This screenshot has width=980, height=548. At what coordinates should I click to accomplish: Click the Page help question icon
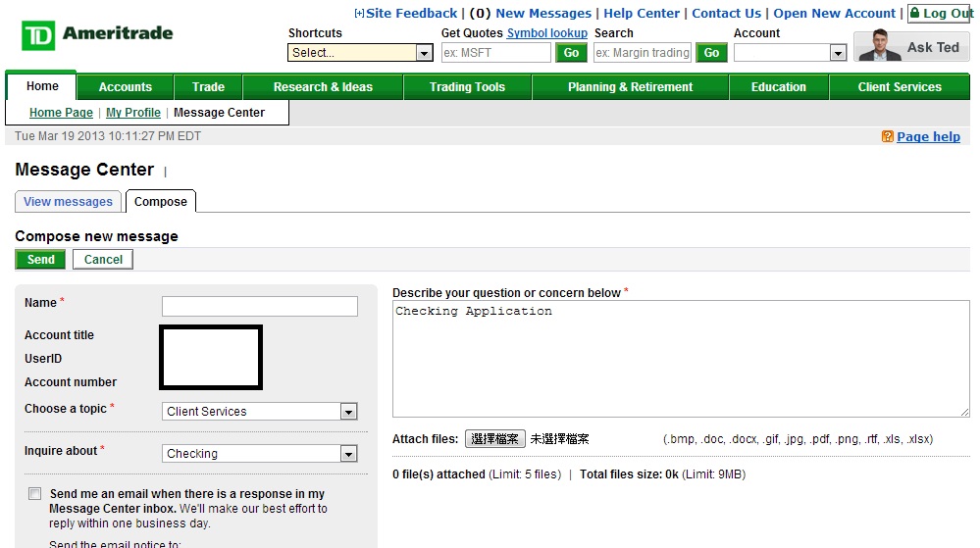(x=887, y=136)
